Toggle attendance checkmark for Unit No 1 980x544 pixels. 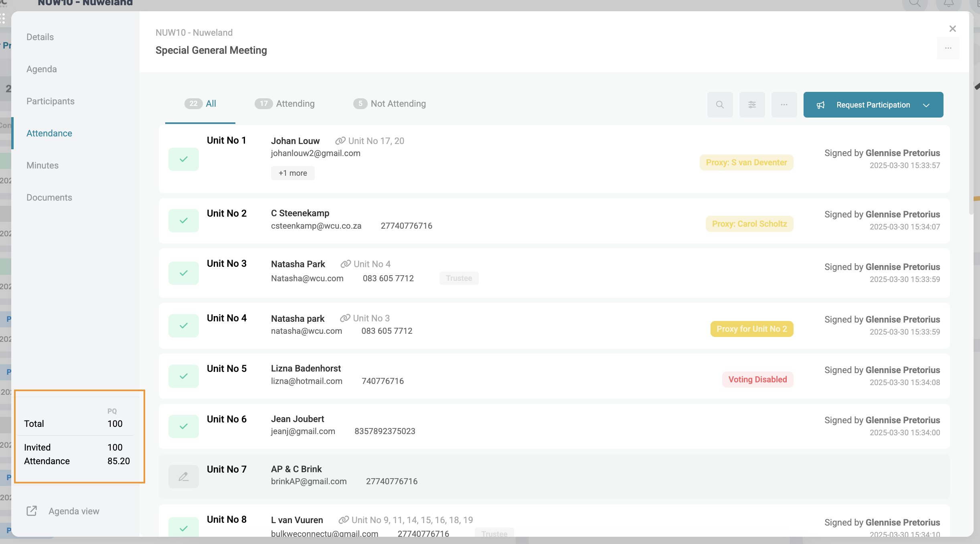pos(183,159)
